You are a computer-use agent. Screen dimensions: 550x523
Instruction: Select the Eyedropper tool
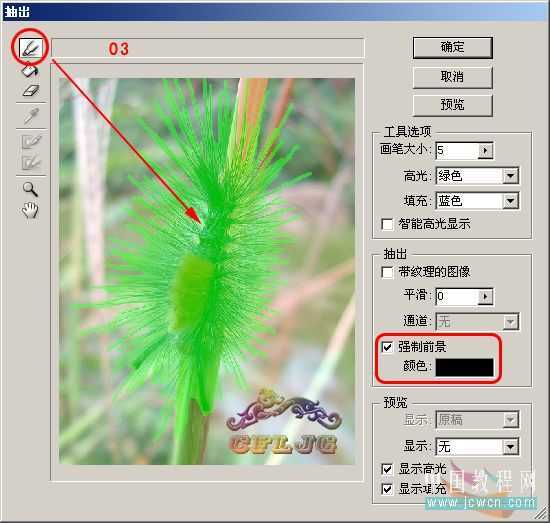[31, 116]
